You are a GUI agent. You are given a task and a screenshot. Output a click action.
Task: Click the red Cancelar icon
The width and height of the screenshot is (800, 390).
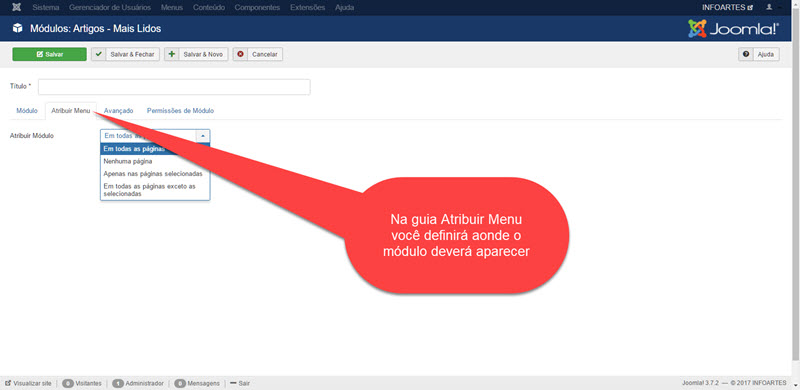240,54
